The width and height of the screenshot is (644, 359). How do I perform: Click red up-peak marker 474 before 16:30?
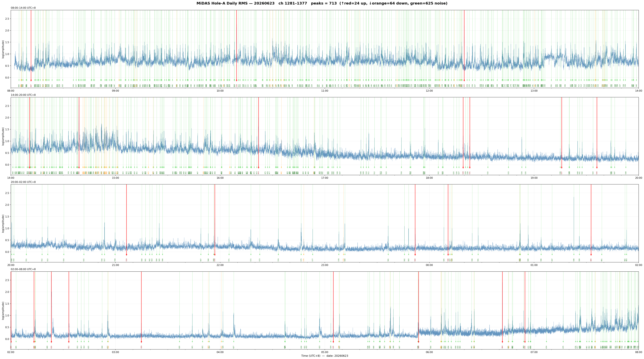tap(258, 167)
